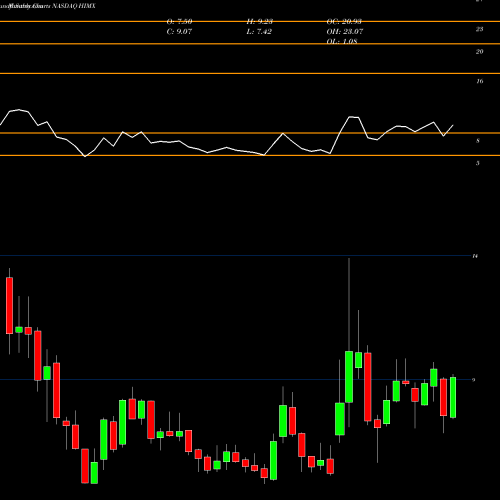
Task: Click the 14 price axis label
Action: point(475,256)
